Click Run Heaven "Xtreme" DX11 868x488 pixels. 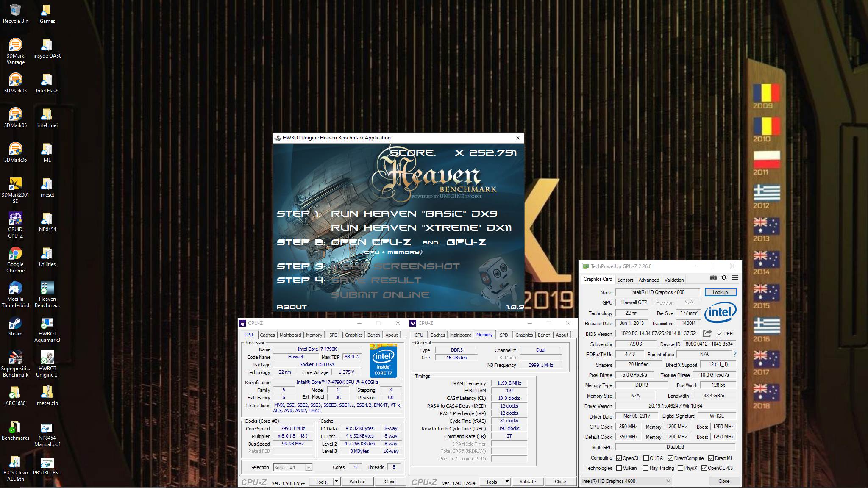[x=421, y=228]
